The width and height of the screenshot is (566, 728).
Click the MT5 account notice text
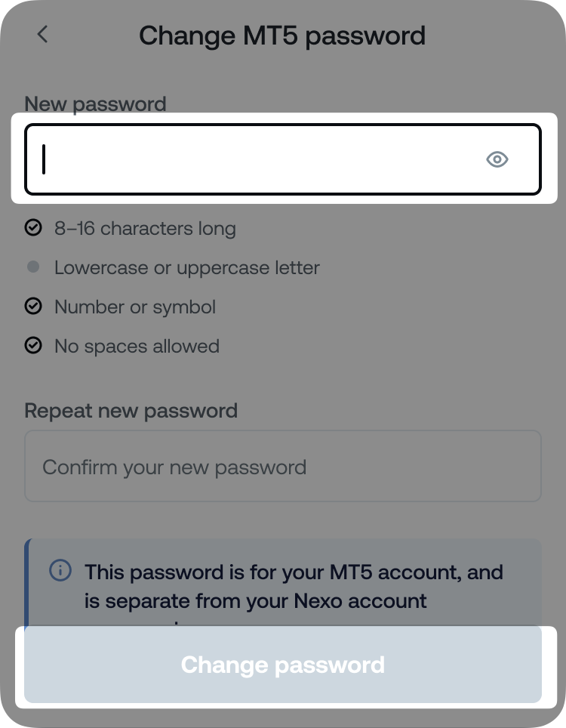tap(294, 586)
